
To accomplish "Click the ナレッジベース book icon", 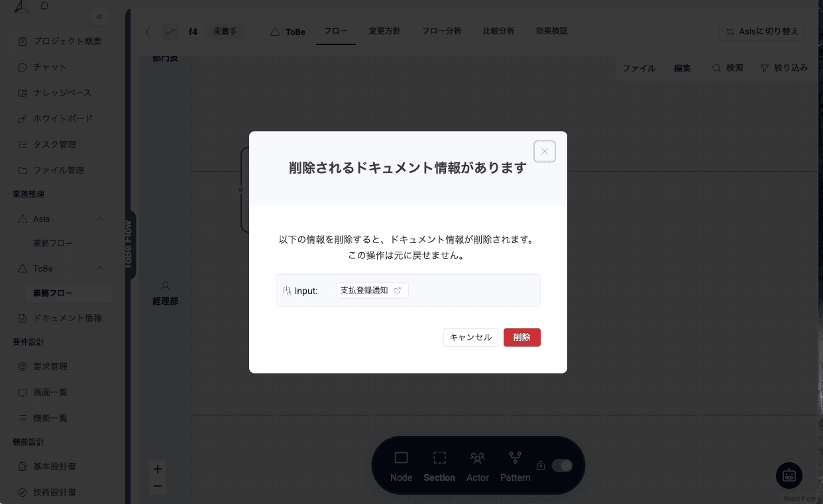I will click(23, 93).
